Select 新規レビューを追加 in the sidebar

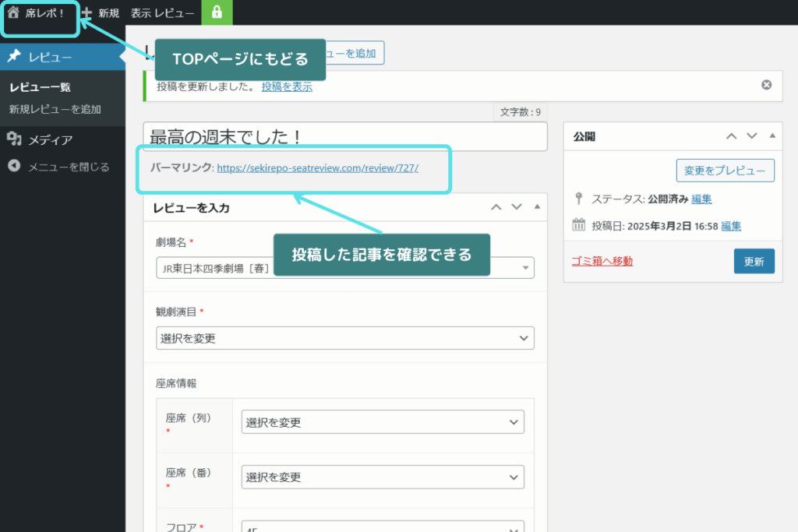55,109
